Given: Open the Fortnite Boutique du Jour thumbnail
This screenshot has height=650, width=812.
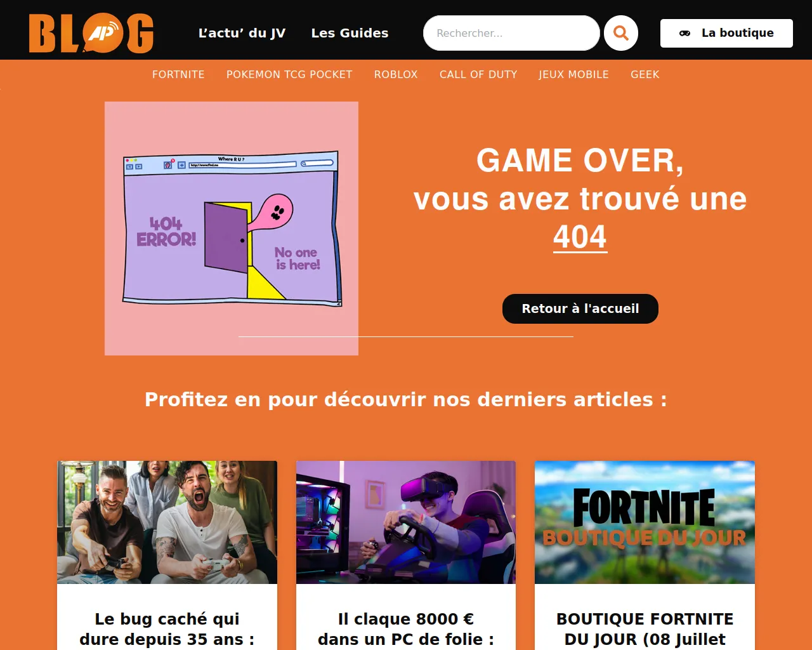Looking at the screenshot, I should pyautogui.click(x=645, y=522).
